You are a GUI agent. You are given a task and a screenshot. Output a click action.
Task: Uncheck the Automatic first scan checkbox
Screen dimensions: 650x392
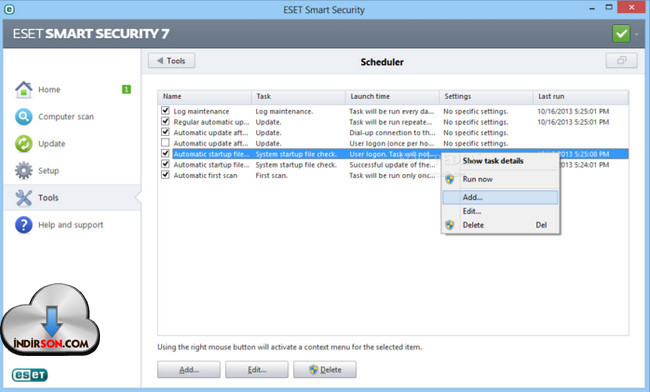click(165, 175)
